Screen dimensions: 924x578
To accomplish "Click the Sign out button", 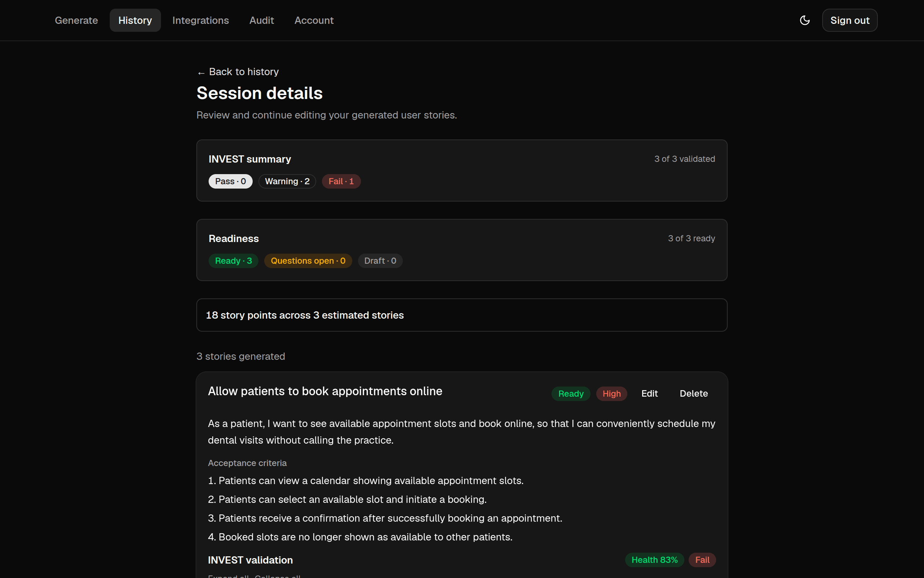I will tap(850, 20).
